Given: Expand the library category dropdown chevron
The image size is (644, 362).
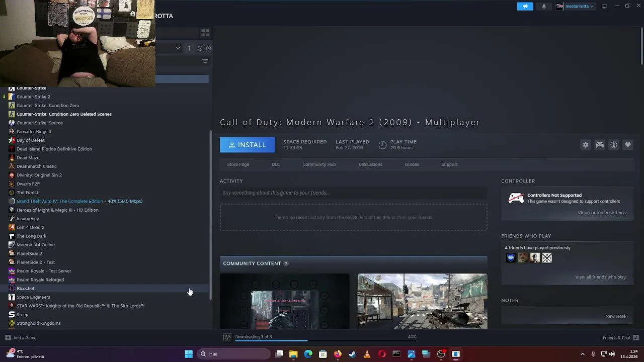Looking at the screenshot, I should coord(178,48).
